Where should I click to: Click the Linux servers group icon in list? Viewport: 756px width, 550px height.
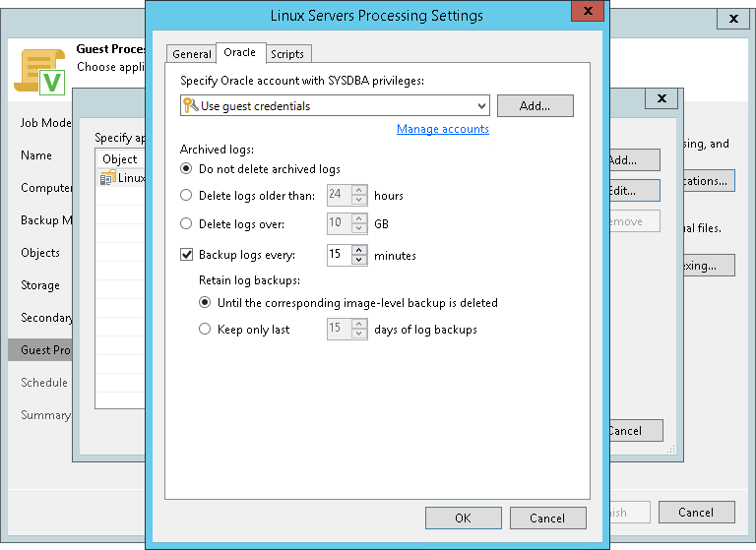pyautogui.click(x=107, y=177)
